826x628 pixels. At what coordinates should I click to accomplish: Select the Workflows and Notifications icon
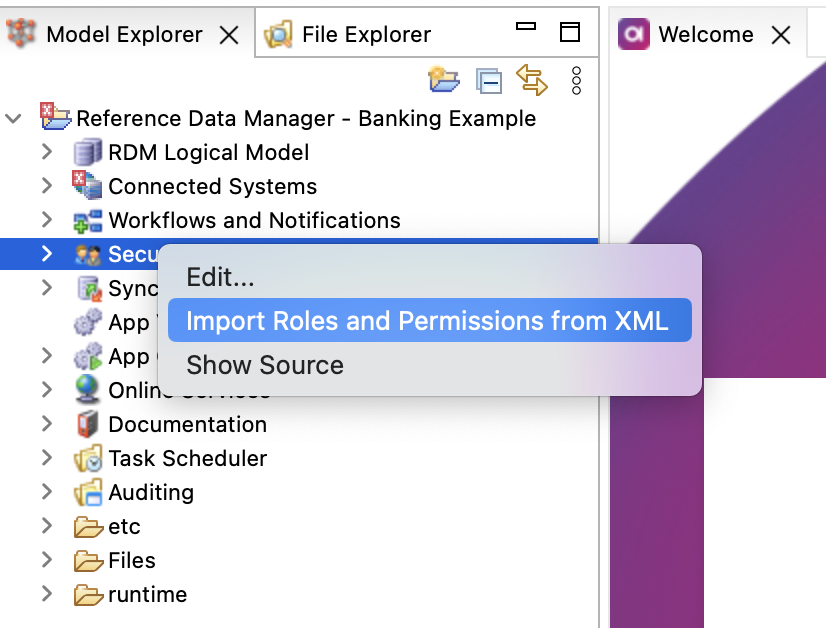tap(89, 220)
